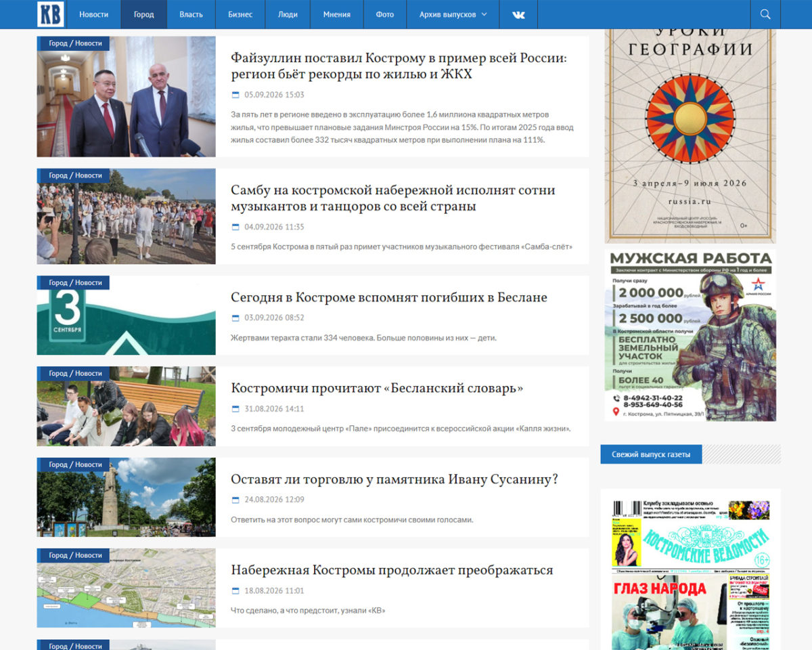The height and width of the screenshot is (650, 812).
Task: Click summary mentioning «Капля жизни» campaign
Action: [401, 429]
